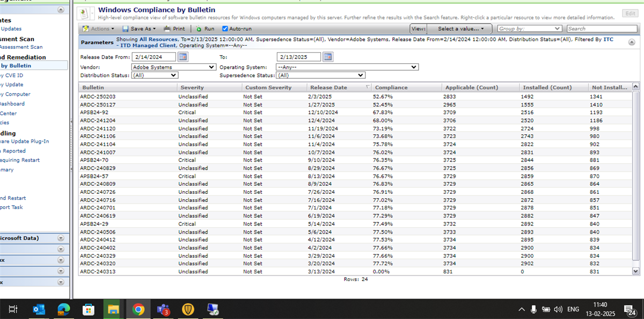The image size is (644, 319).
Task: Collapse the top sidebar section arrow
Action: pyautogui.click(x=60, y=10)
